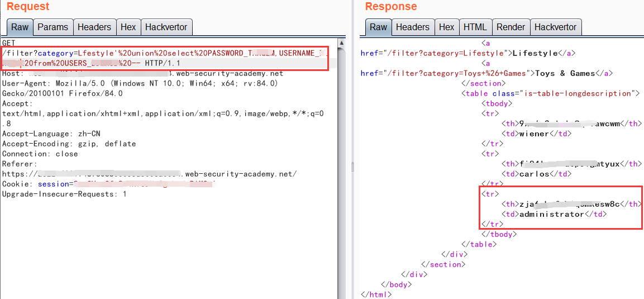The image size is (644, 299).
Task: View the Response pane's Headers tab
Action: coord(412,27)
